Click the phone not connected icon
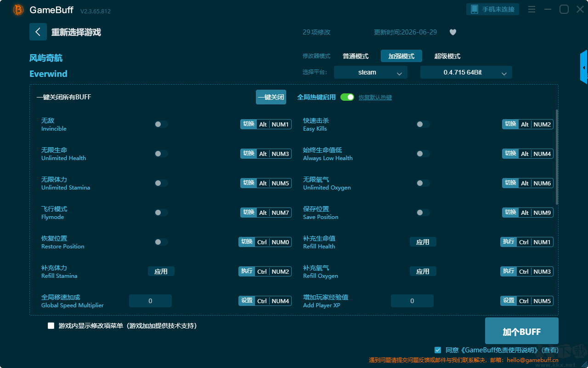Screen dimensions: 588x368 click(474, 9)
